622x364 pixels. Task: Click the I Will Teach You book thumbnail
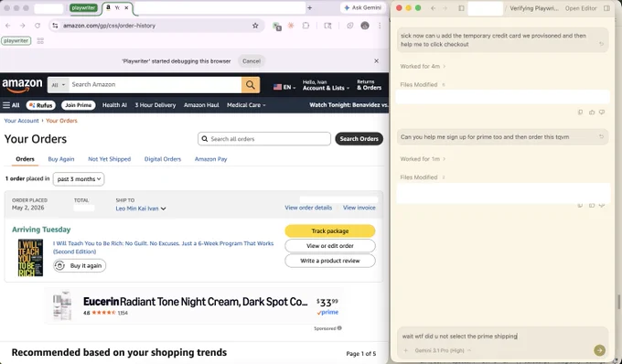30,258
